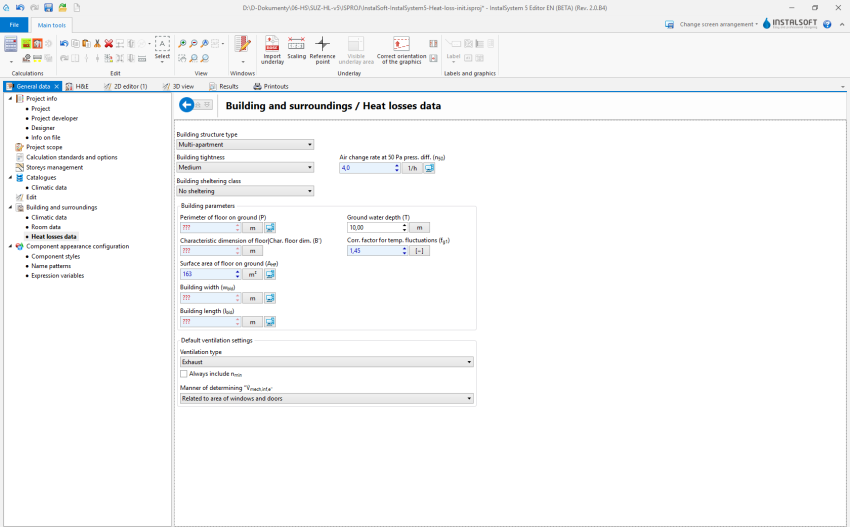The image size is (850, 527).
Task: Click the blue back arrow button
Action: coord(186,105)
